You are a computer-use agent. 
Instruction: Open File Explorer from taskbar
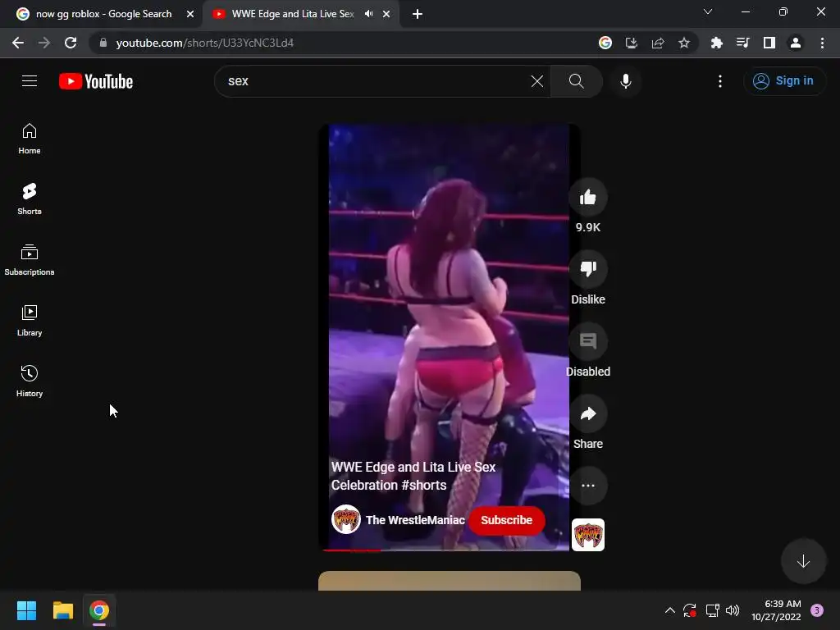pyautogui.click(x=62, y=610)
